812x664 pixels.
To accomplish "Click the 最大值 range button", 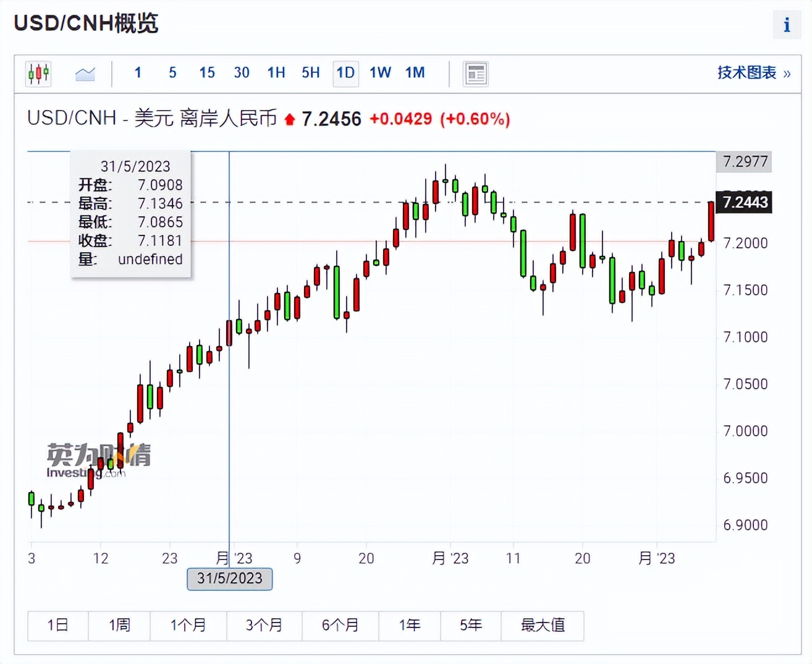I will click(543, 625).
